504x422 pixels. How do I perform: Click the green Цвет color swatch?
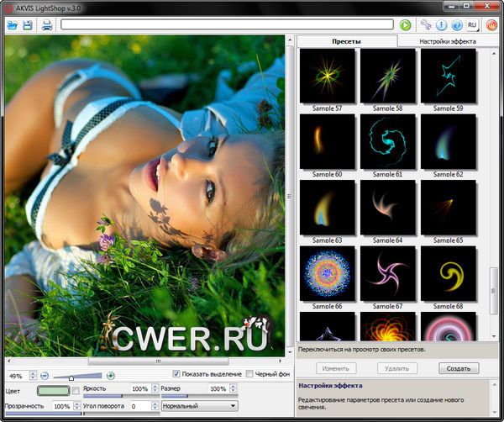[x=55, y=390]
